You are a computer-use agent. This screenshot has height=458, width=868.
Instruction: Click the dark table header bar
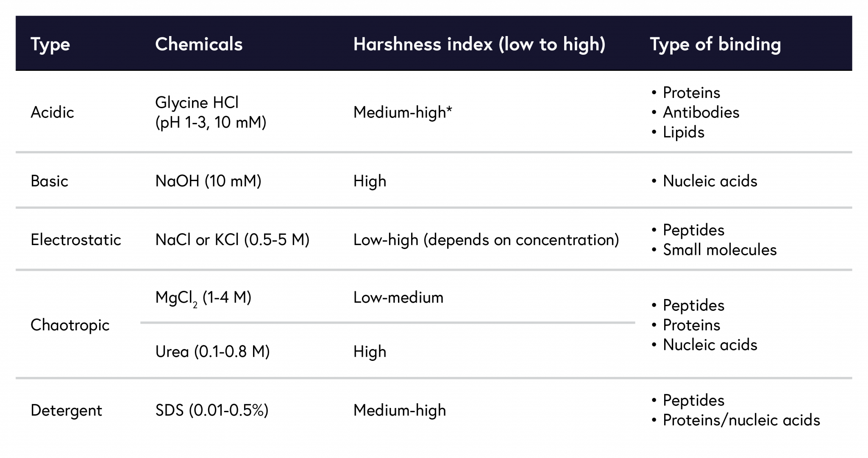click(x=434, y=42)
